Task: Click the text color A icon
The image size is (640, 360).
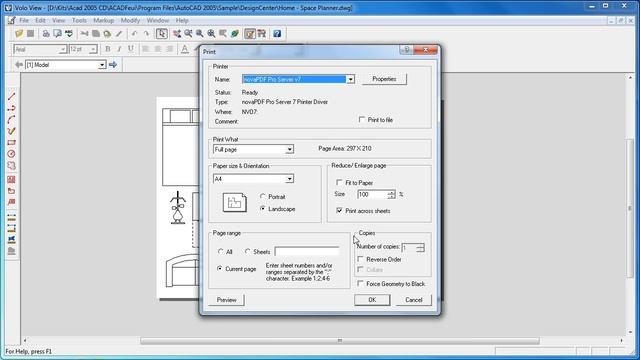Action: (184, 49)
